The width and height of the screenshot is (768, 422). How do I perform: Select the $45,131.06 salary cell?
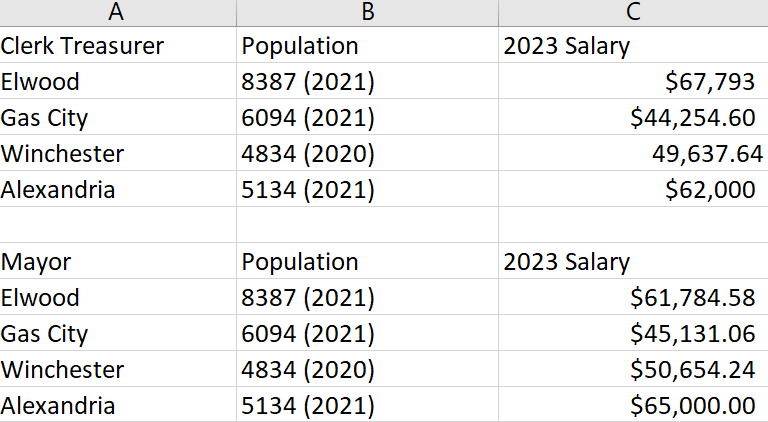click(x=692, y=334)
